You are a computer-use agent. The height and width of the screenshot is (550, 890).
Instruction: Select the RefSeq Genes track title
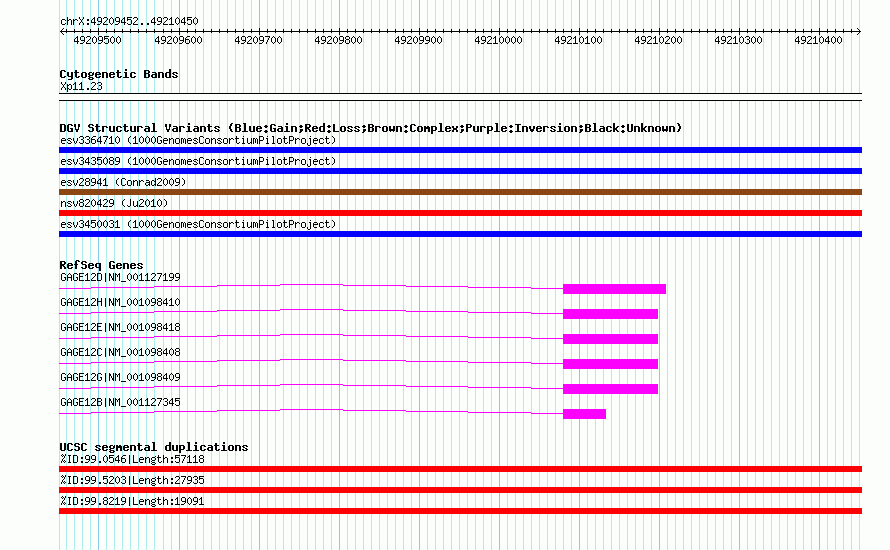[x=101, y=265]
